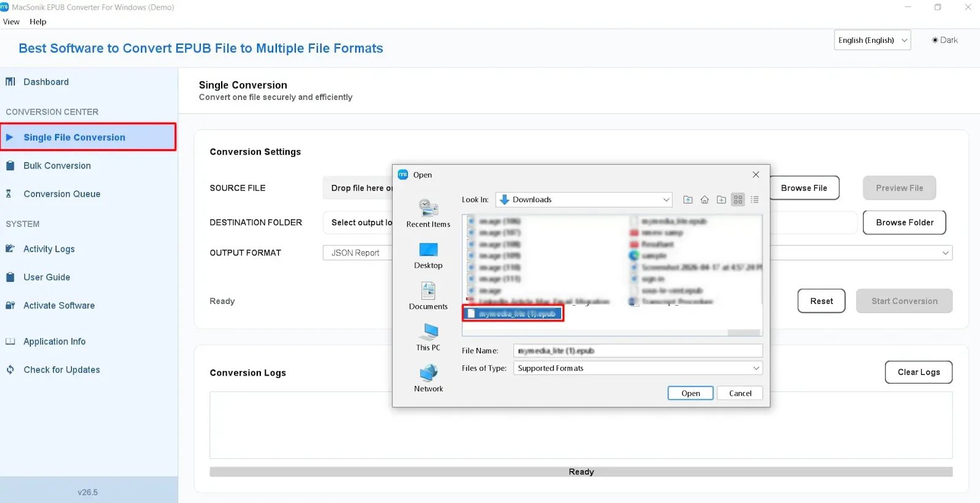980x503 pixels.
Task: Open Recent Items shortcut in dialog
Action: click(428, 213)
